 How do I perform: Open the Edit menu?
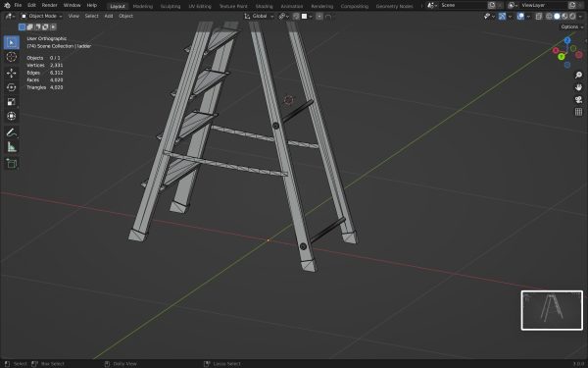pos(31,5)
